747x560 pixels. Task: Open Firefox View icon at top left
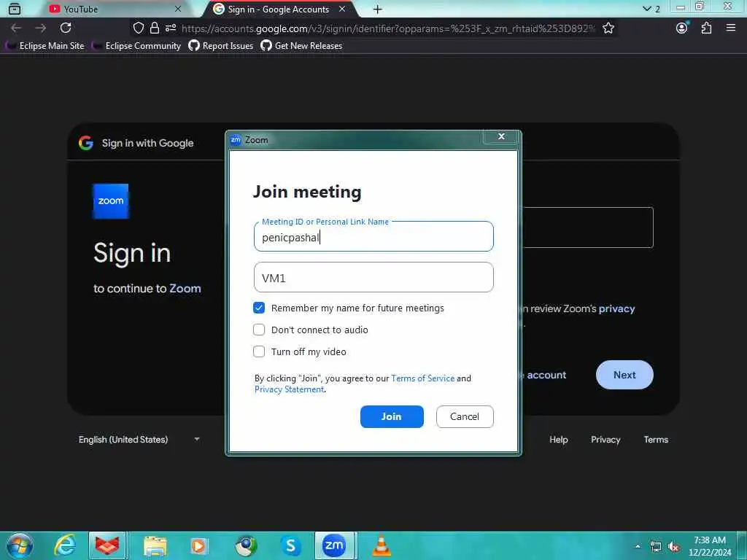point(15,9)
